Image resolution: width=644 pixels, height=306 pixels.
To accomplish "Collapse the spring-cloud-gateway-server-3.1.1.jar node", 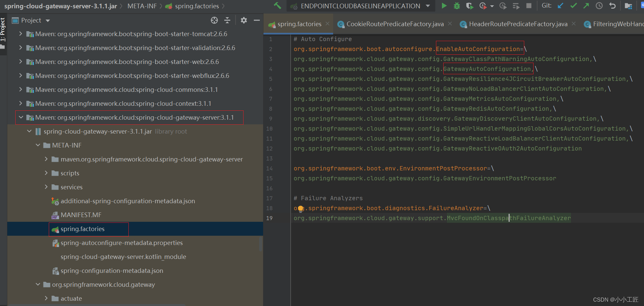I will click(x=29, y=131).
